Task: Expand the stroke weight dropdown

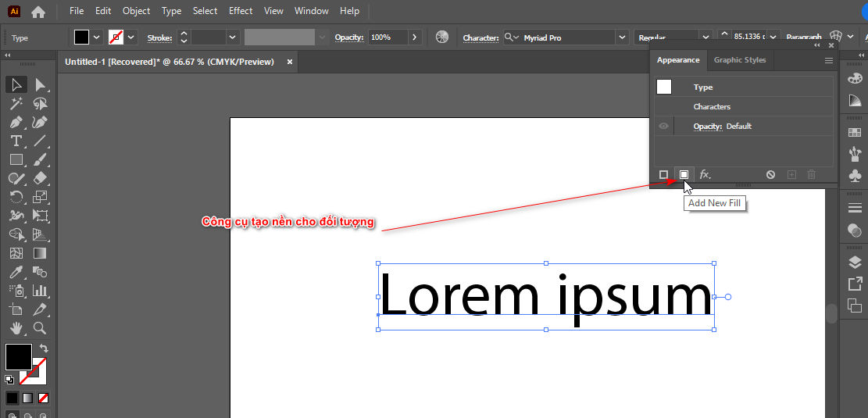Action: click(232, 37)
